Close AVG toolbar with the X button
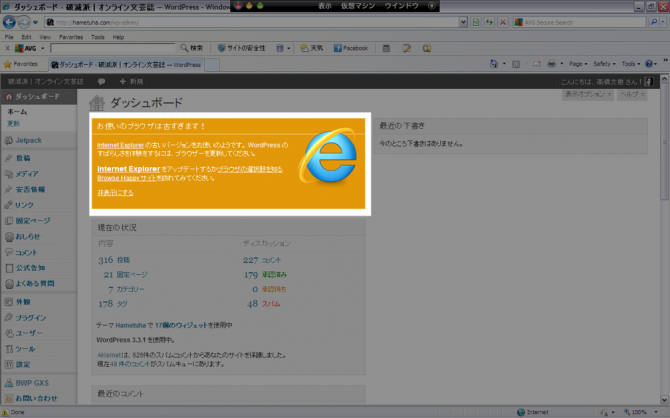The image size is (670, 418). [x=7, y=48]
